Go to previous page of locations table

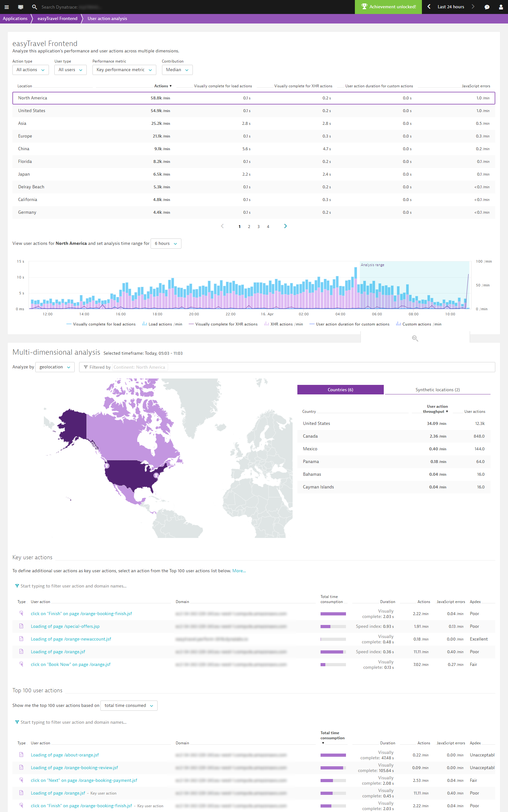click(222, 226)
